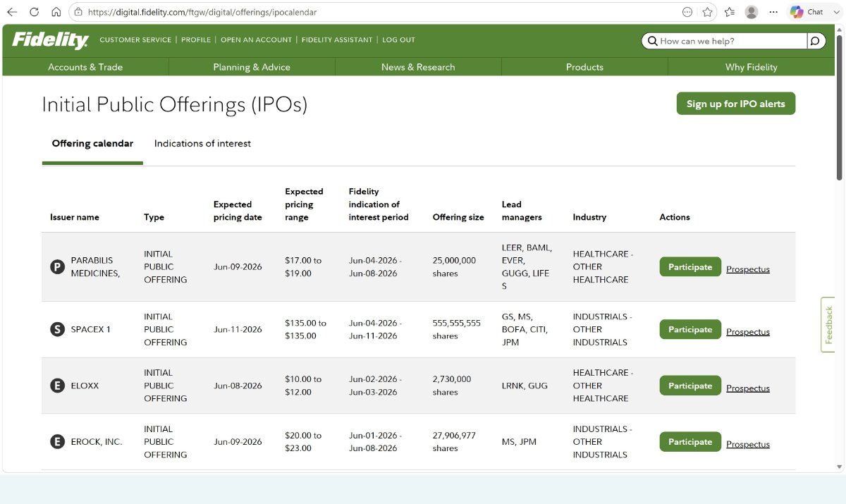This screenshot has width=846, height=504.
Task: Open the browser profile avatar
Action: coord(752,12)
